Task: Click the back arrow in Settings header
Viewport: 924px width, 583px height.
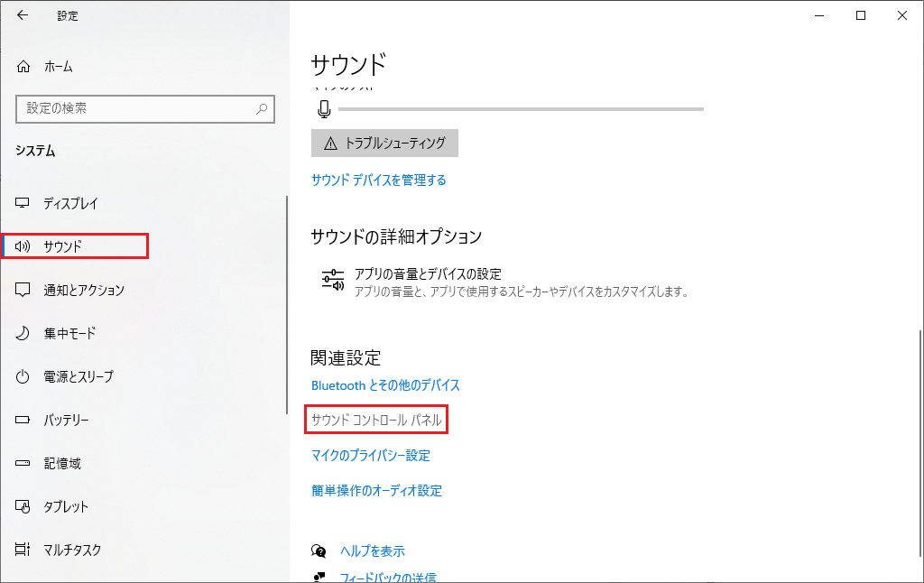Action: point(23,15)
